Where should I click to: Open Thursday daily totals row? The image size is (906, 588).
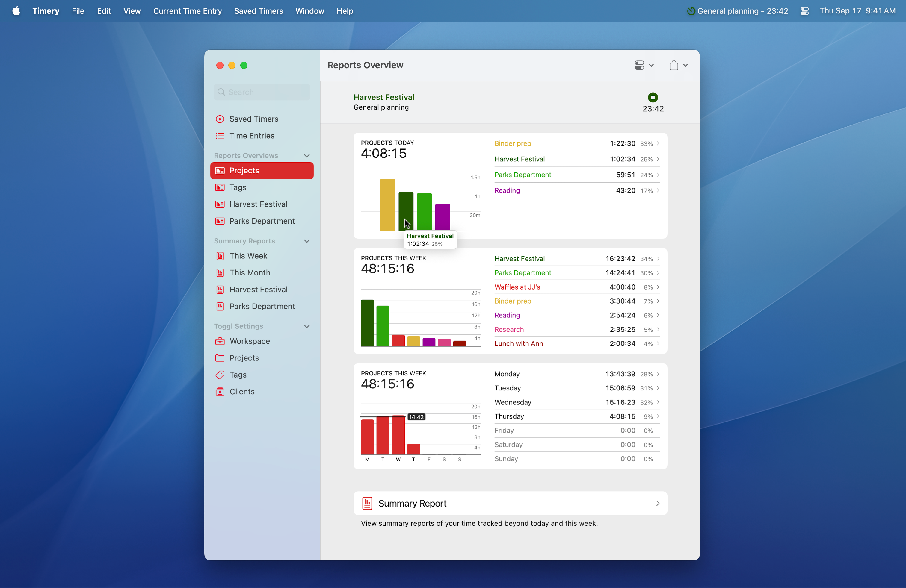coord(577,416)
